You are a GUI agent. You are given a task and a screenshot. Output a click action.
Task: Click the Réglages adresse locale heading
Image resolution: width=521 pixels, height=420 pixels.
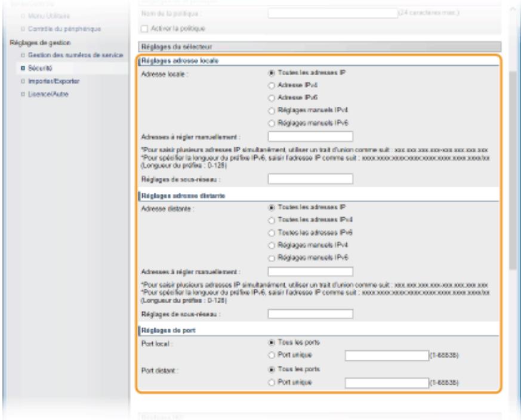180,61
